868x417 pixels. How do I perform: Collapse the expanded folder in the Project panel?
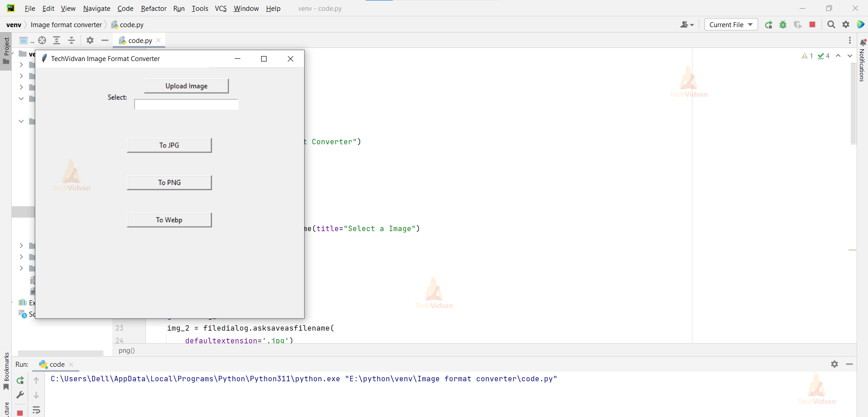pyautogui.click(x=21, y=99)
